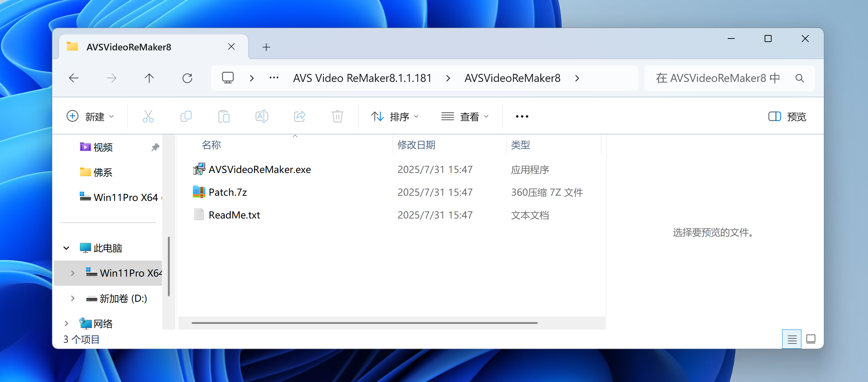868x382 pixels.
Task: Select the Patch.7z file
Action: tap(228, 192)
